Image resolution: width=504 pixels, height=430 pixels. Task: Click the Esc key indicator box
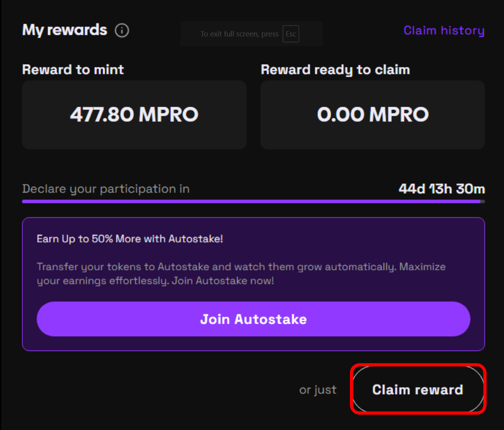[291, 34]
